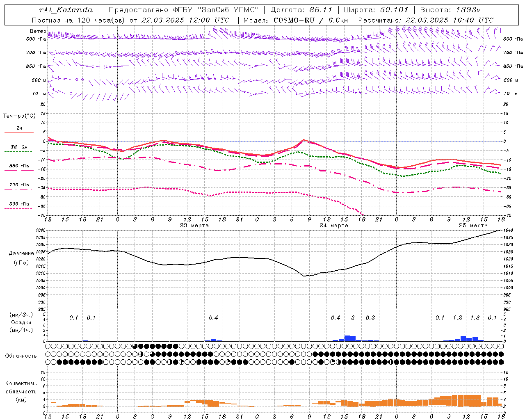The width and height of the screenshot is (525, 420).
Task: Click the '23 марта' date label
Action: 194,226
